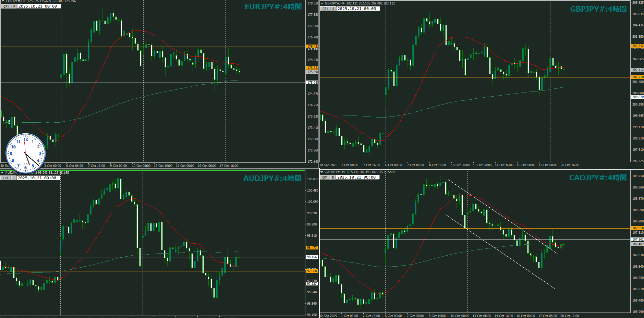Select the 176.421 orange price label on EURJPY

pyautogui.click(x=312, y=47)
